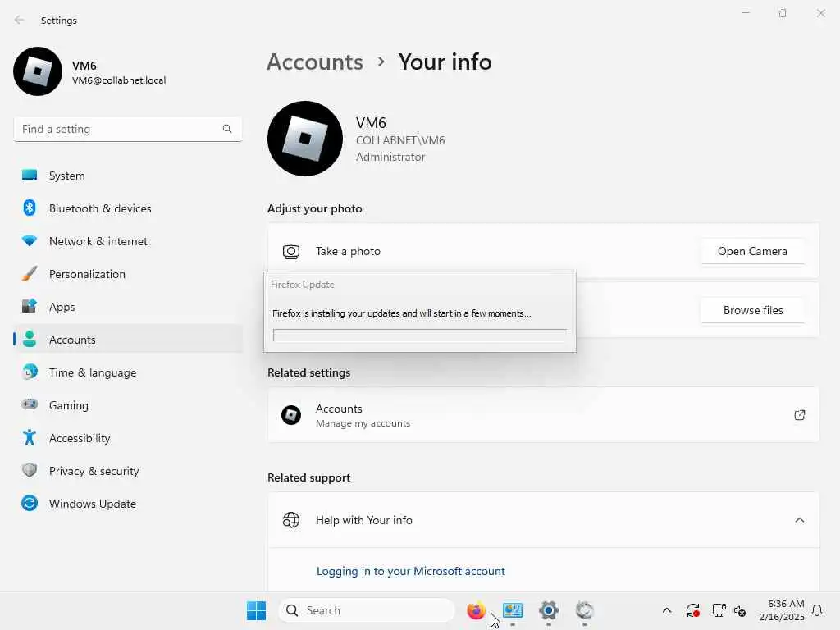840x630 pixels.
Task: Click the Personalization paintbrush icon
Action: point(30,273)
